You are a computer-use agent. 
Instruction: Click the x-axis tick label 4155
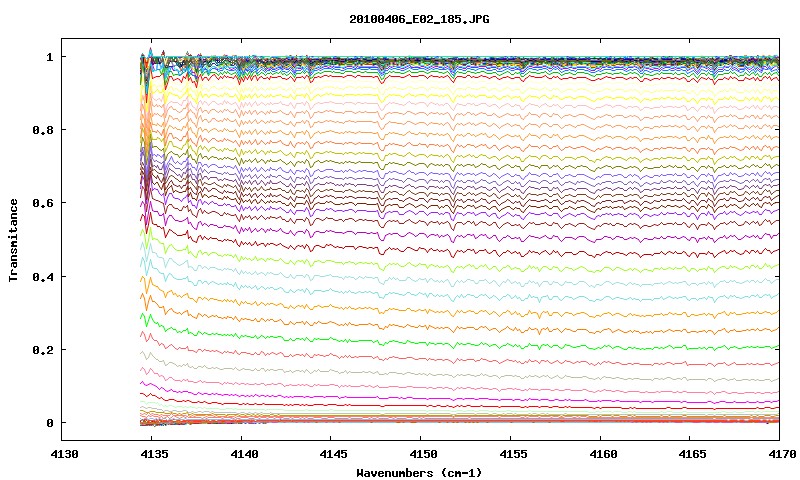tap(513, 454)
